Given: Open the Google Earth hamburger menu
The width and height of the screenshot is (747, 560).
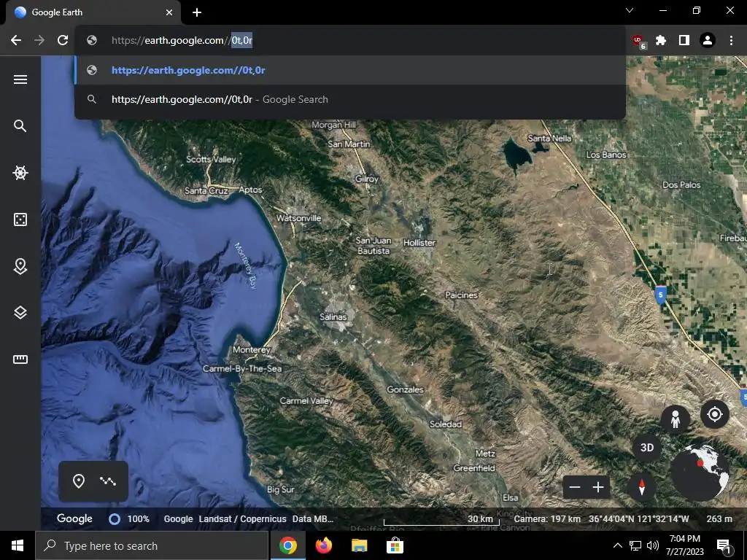Looking at the screenshot, I should click(20, 79).
